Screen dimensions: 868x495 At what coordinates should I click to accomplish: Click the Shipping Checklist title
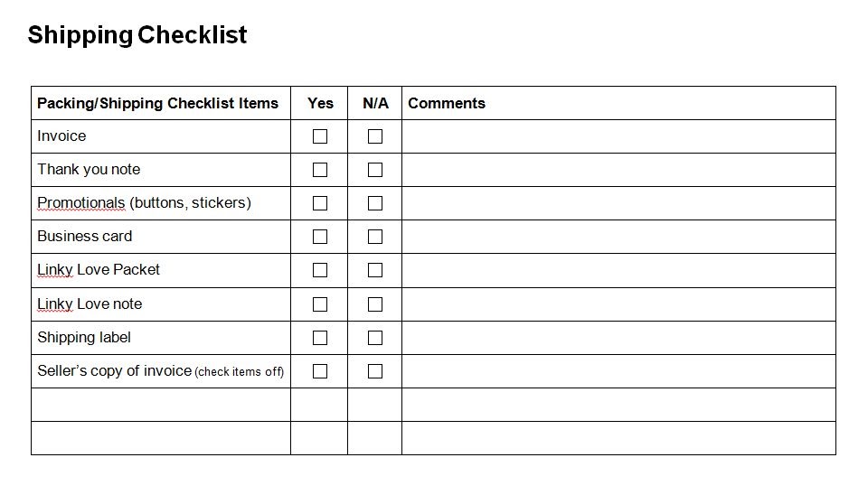[137, 35]
